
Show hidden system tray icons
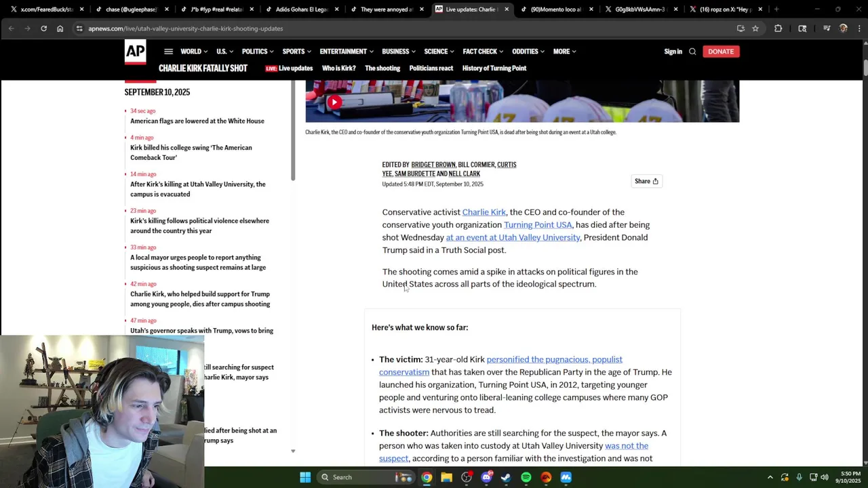pos(770,477)
